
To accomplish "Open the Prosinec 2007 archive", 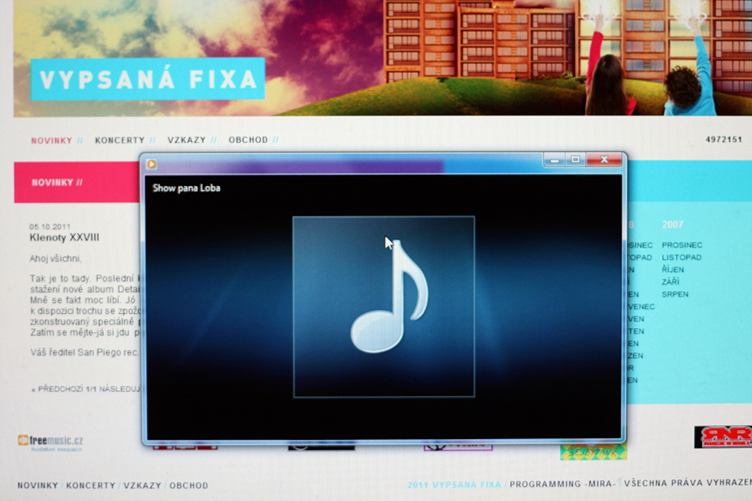I will click(682, 245).
